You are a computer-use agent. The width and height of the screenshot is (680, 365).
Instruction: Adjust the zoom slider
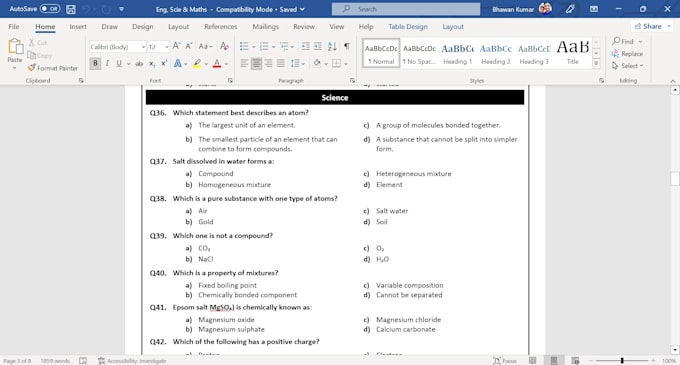click(622, 360)
